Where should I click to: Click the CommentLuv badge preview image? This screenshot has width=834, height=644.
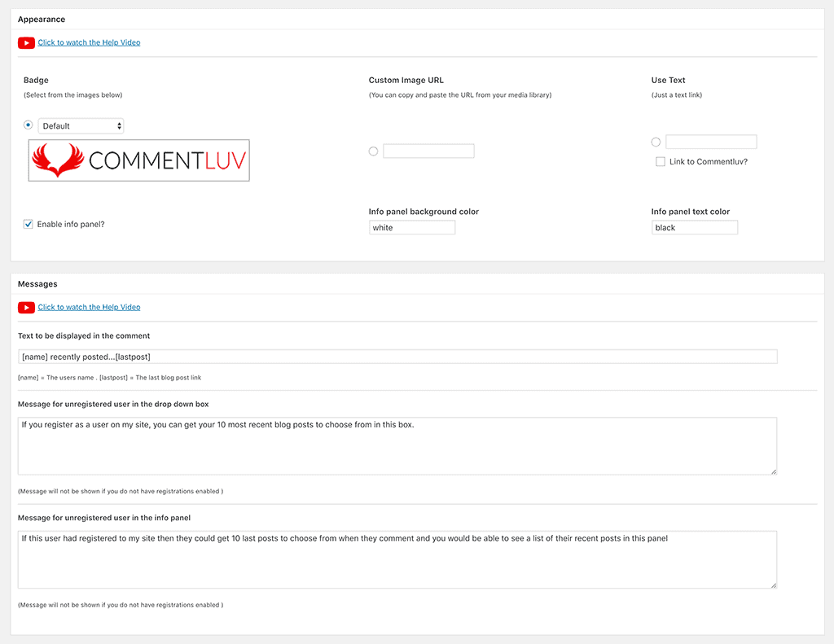point(138,160)
